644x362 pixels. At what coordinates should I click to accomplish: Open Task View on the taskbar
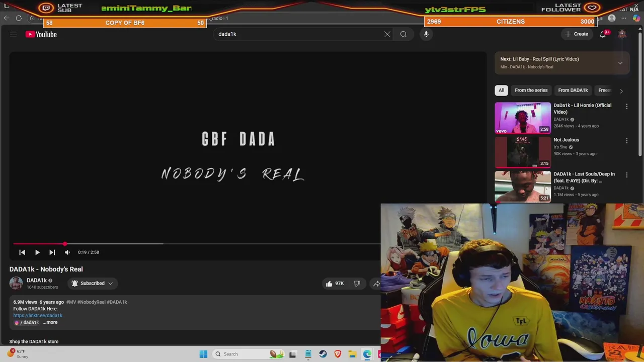click(x=293, y=354)
